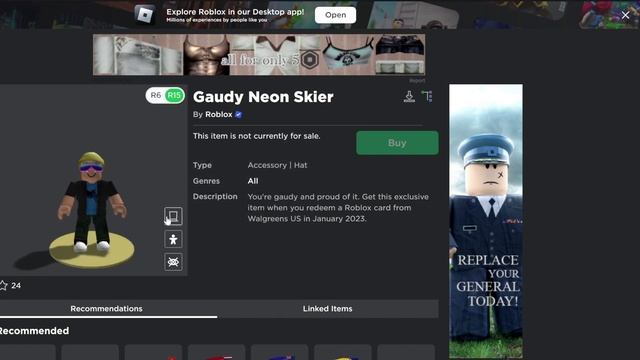
Task: Click the verified badge next to Roblox
Action: (x=238, y=115)
